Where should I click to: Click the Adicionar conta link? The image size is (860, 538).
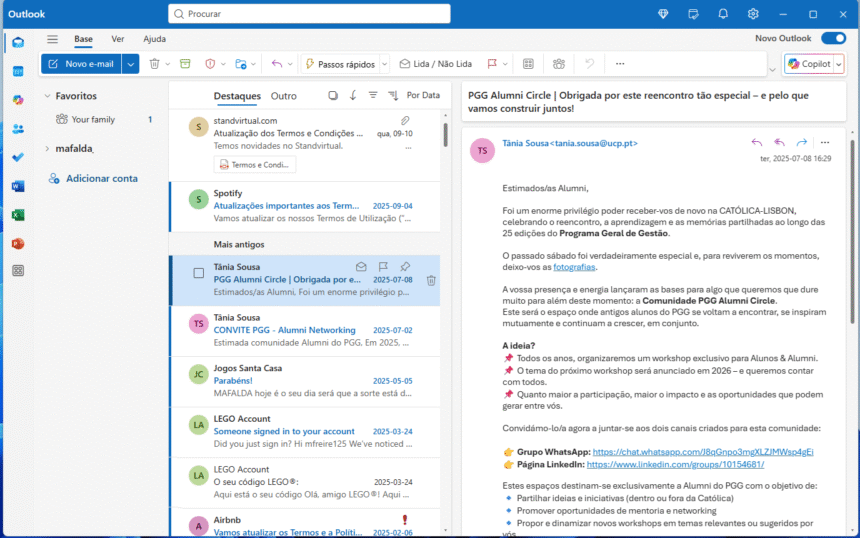click(x=101, y=178)
